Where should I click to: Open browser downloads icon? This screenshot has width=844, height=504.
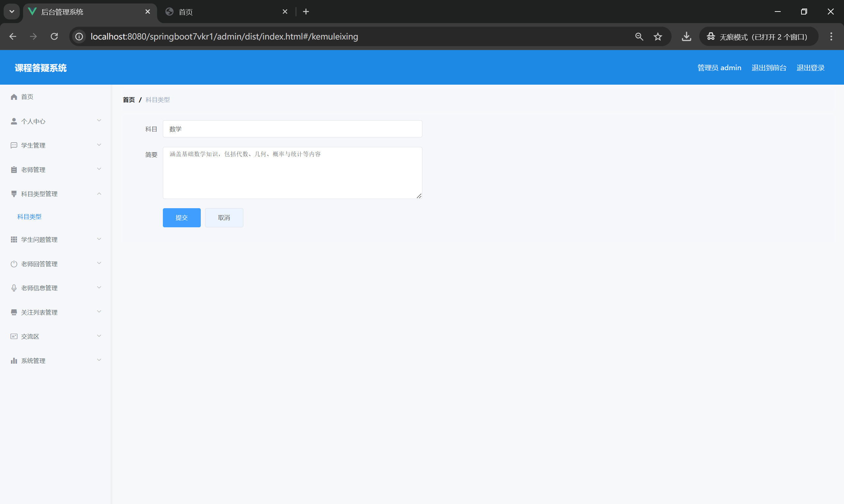point(686,37)
